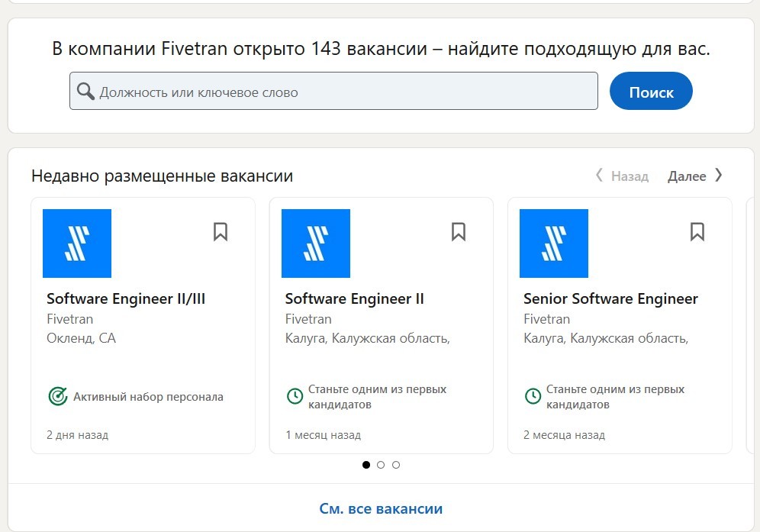This screenshot has height=532, width=760.
Task: Open См. все вакансии link
Action: 380,508
